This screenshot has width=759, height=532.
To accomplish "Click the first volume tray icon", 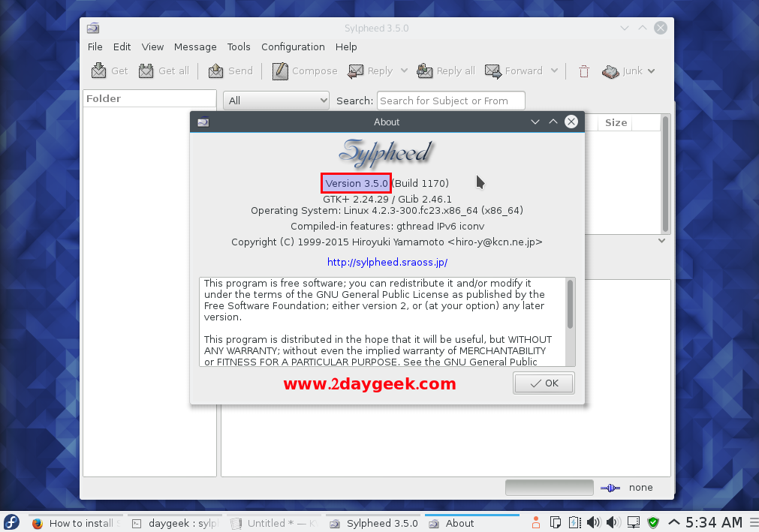I will (593, 522).
